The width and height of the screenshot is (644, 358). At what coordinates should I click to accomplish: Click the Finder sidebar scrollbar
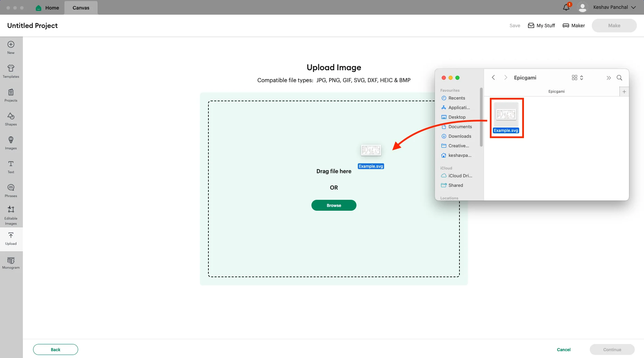[481, 117]
